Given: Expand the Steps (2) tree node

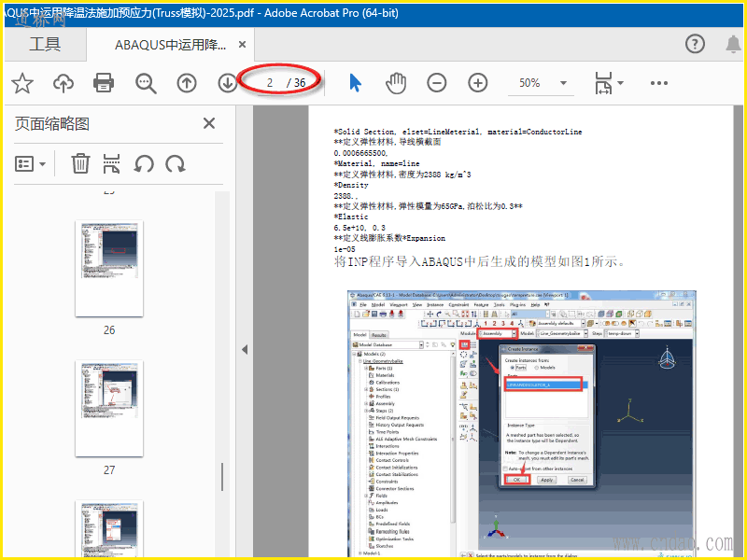Looking at the screenshot, I should 366,411.
